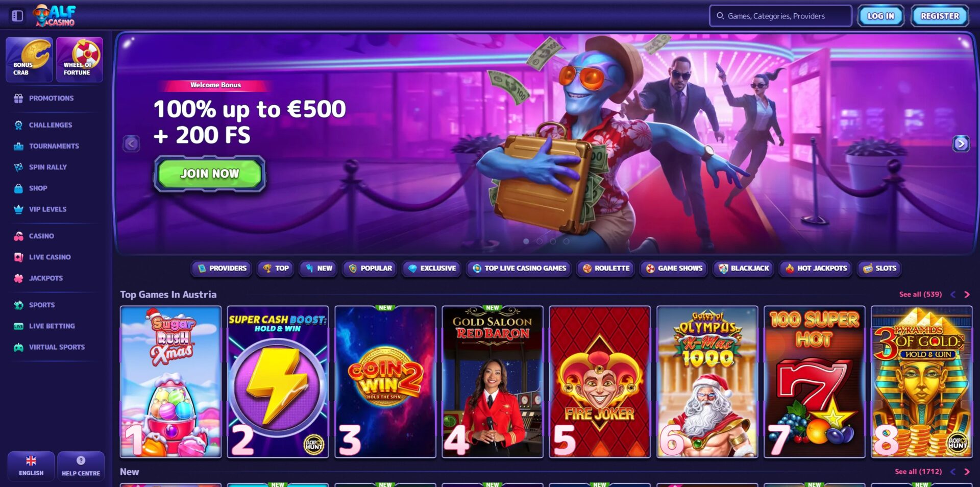Select the Roulette category tab
Screen dimensions: 980x487
[606, 269]
